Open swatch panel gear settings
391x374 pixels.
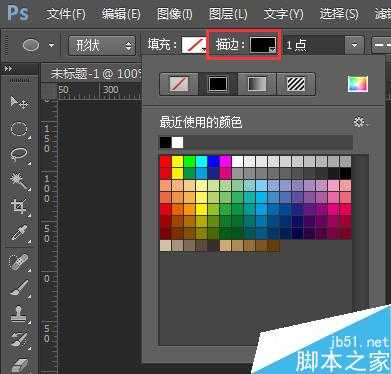click(x=359, y=122)
